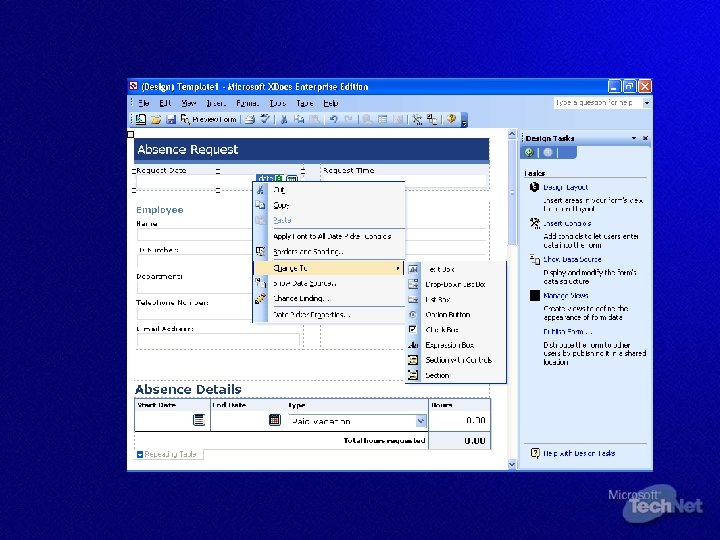Choose Copy from the context menu
This screenshot has height=540, width=720.
[x=329, y=205]
